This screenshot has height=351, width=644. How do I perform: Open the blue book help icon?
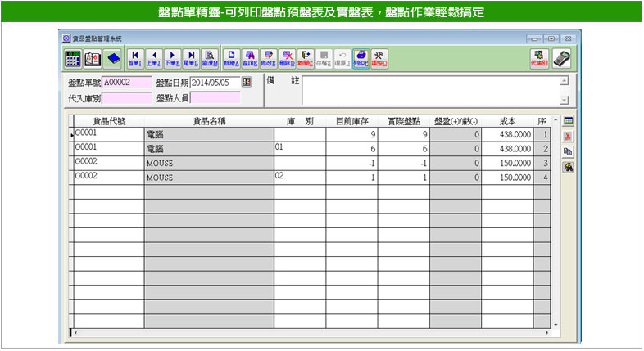[112, 58]
